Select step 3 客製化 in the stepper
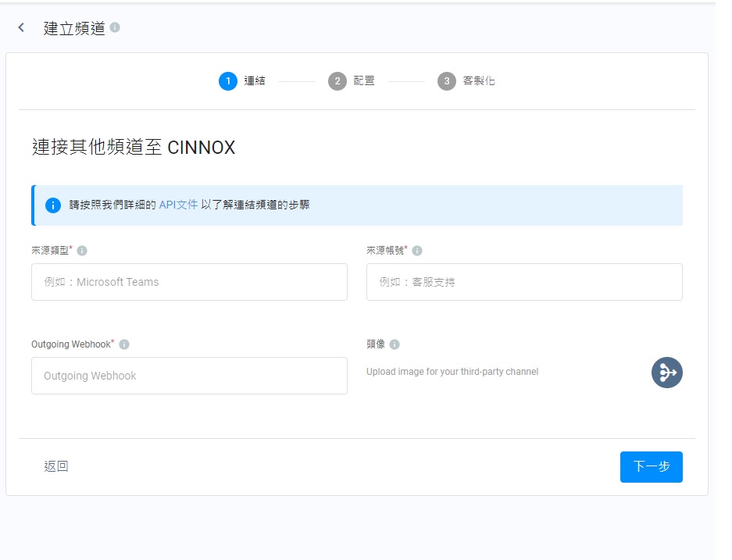The width and height of the screenshot is (732, 560). pyautogui.click(x=466, y=81)
